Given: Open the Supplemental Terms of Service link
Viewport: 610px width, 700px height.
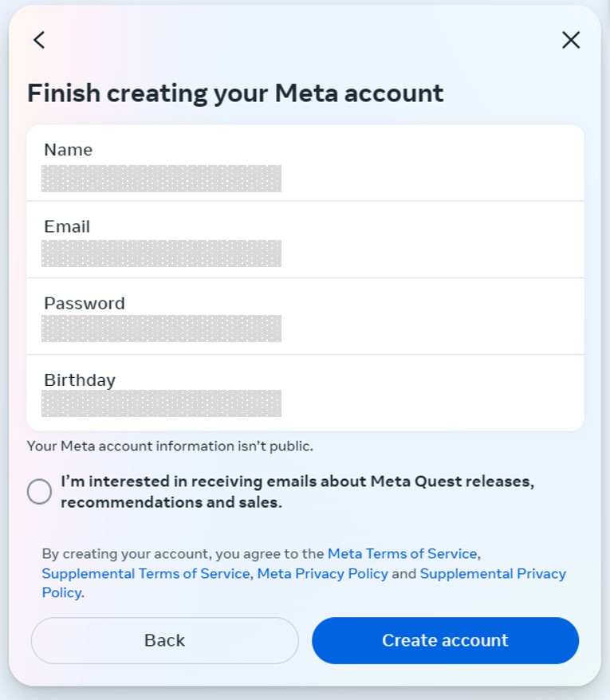Looking at the screenshot, I should pyautogui.click(x=144, y=573).
